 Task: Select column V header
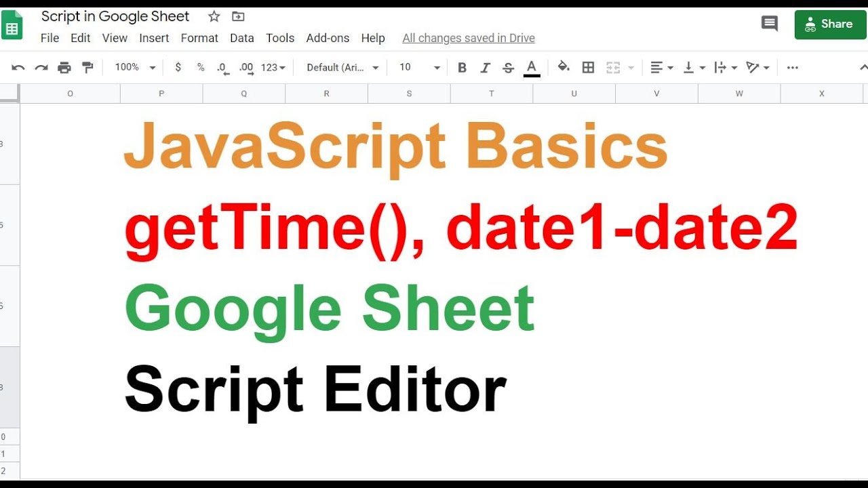(x=657, y=94)
